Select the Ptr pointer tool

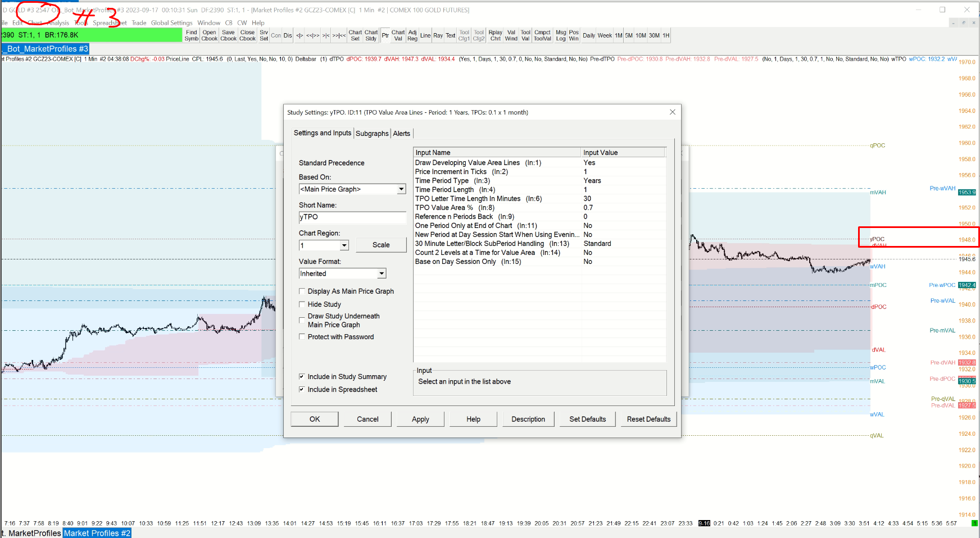click(x=385, y=35)
